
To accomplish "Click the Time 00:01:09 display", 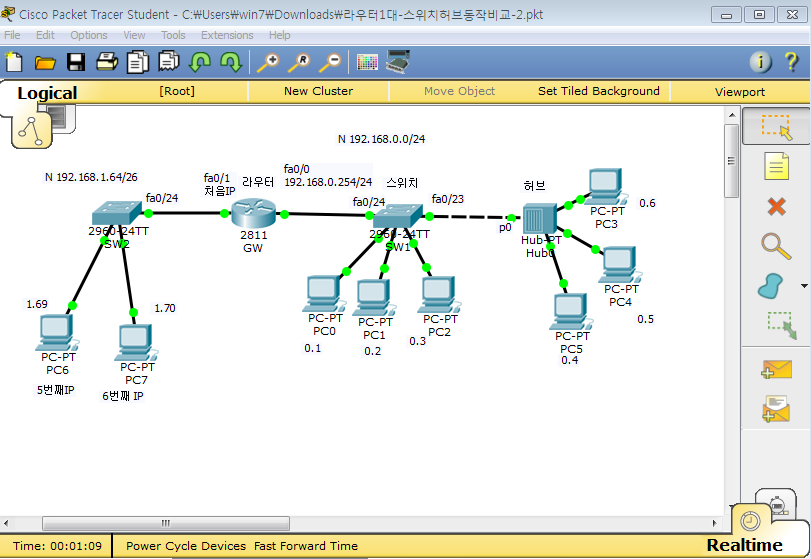I will (57, 546).
